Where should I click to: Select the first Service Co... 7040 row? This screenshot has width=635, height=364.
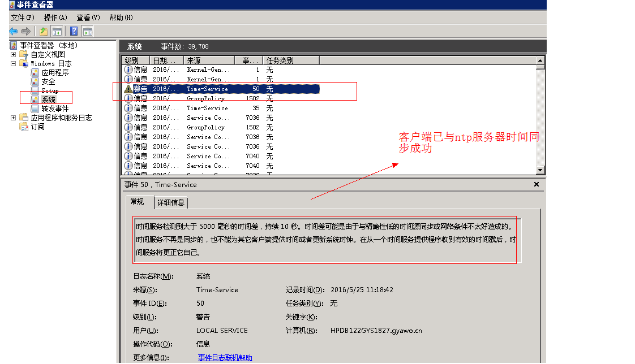(x=221, y=156)
